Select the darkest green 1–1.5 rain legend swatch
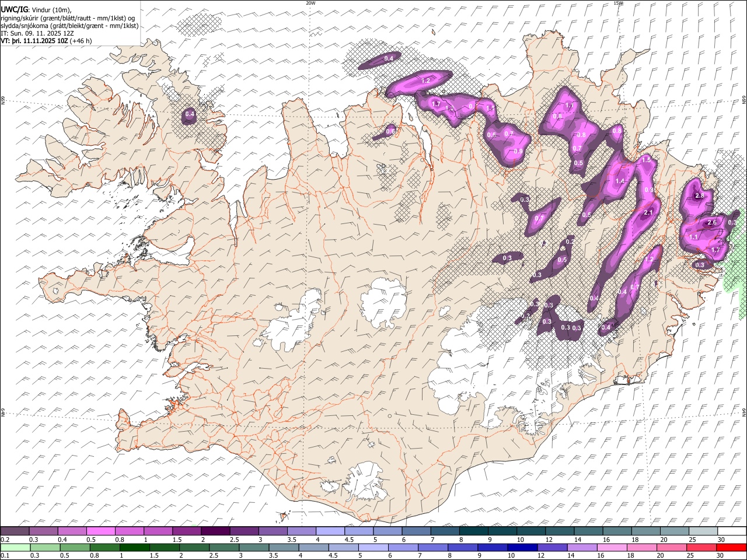This screenshot has height=560, width=747. 135,547
